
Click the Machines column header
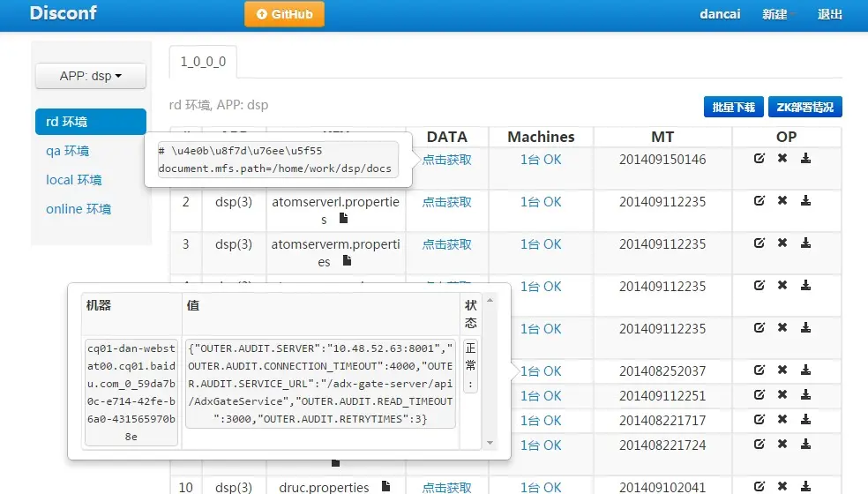coord(541,137)
